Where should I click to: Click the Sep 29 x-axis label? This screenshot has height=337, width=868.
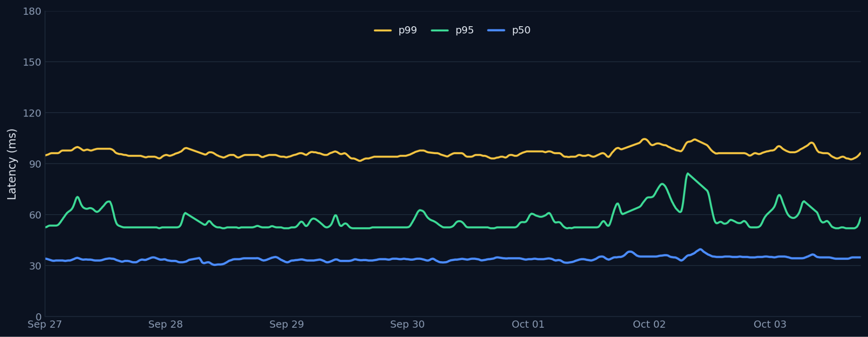(x=287, y=325)
